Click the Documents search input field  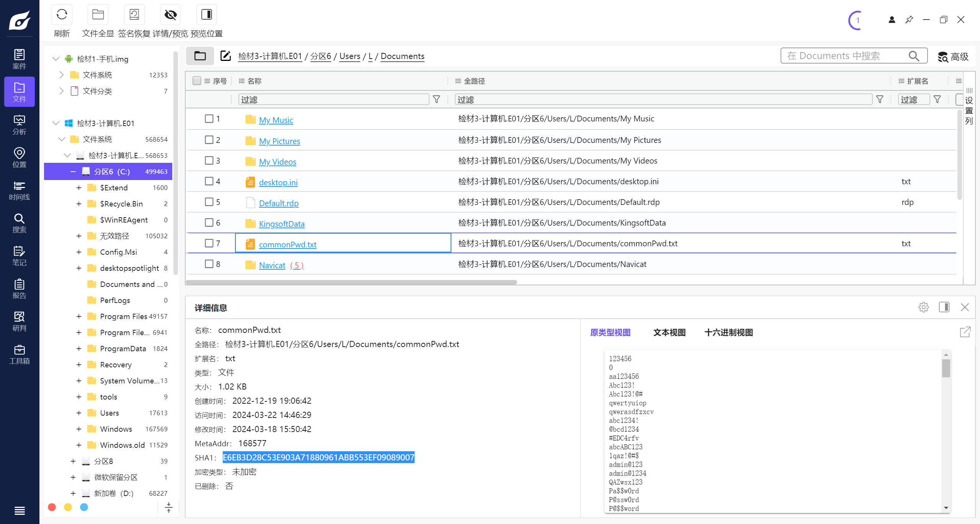click(842, 56)
